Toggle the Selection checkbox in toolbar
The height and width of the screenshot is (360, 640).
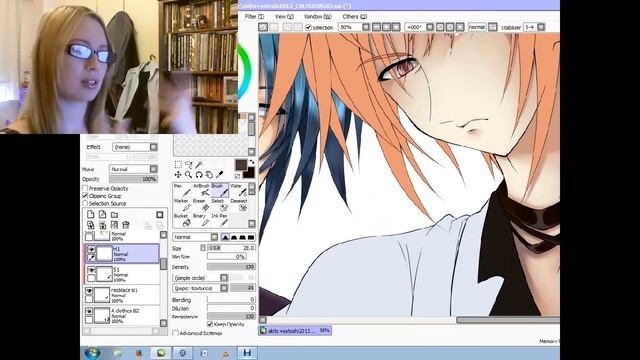click(308, 27)
